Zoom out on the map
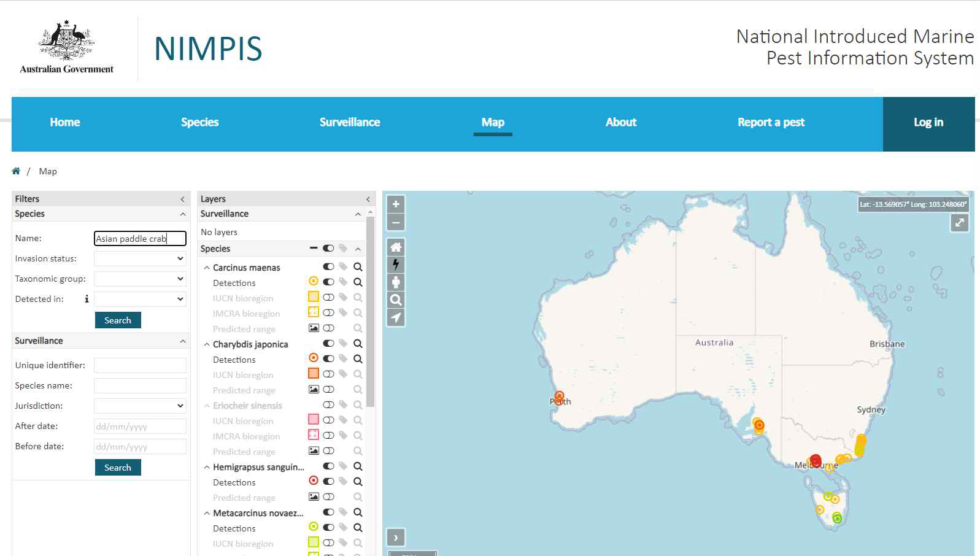This screenshot has height=556, width=980. point(396,222)
